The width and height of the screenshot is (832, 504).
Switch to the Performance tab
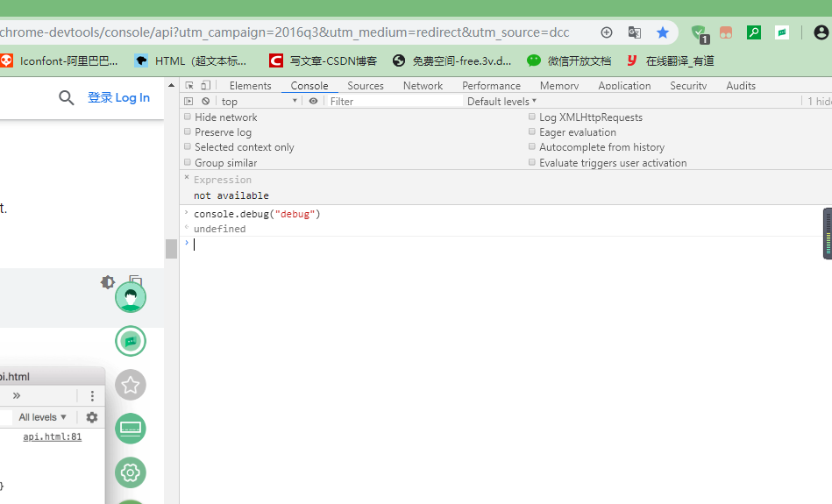pyautogui.click(x=491, y=85)
